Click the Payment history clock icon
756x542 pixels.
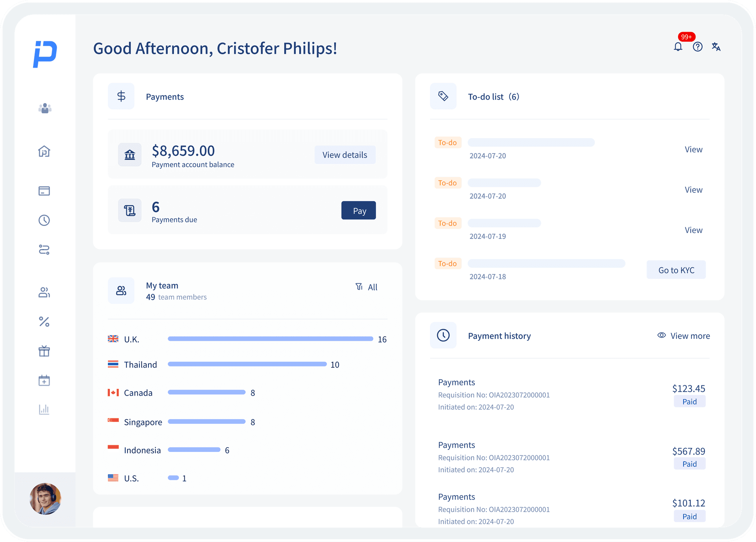tap(443, 335)
